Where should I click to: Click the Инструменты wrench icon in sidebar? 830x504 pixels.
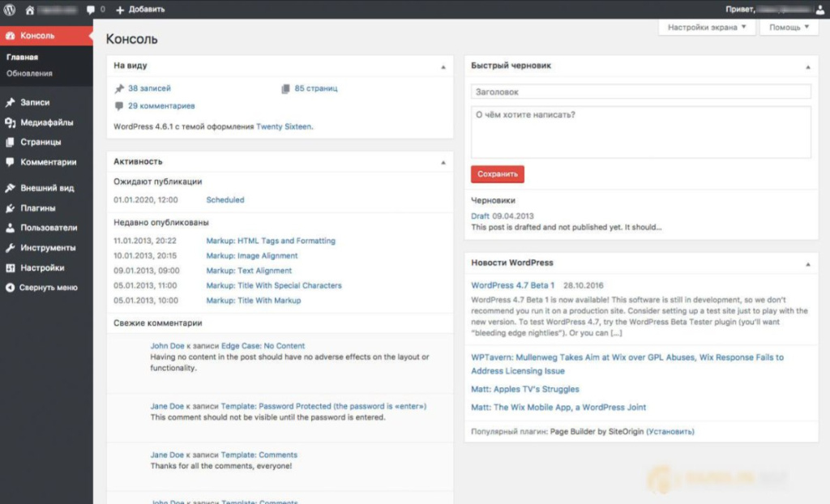coord(10,248)
